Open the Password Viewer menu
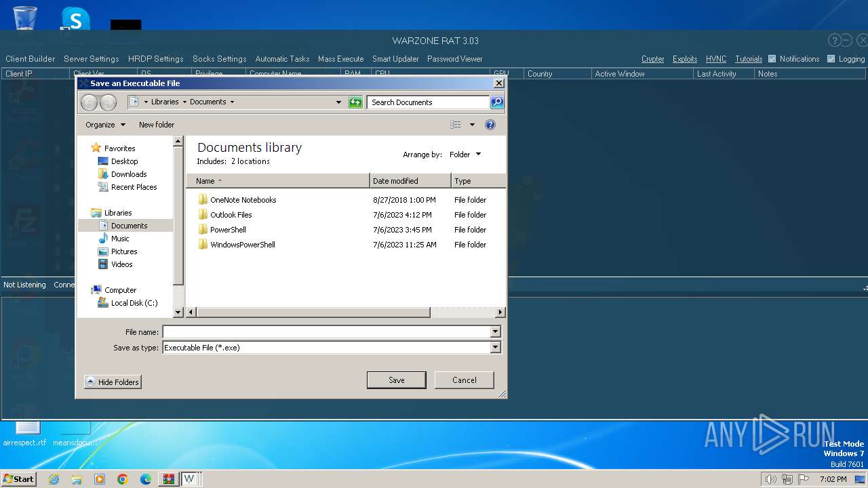 pos(454,59)
